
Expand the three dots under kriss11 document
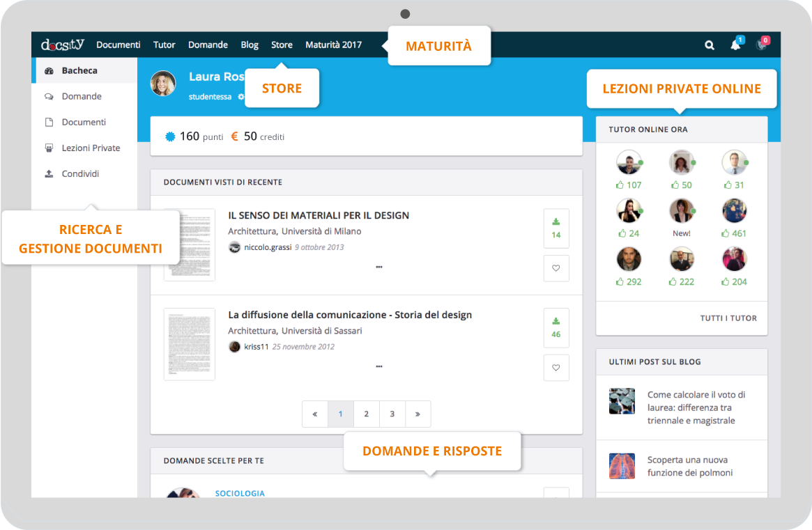tap(379, 366)
